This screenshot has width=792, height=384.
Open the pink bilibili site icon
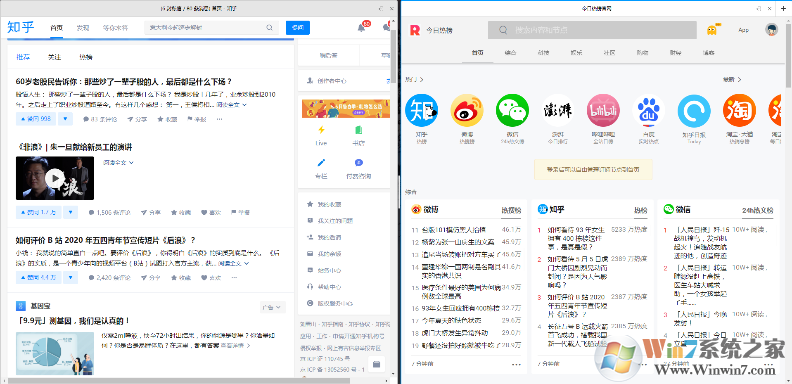603,110
